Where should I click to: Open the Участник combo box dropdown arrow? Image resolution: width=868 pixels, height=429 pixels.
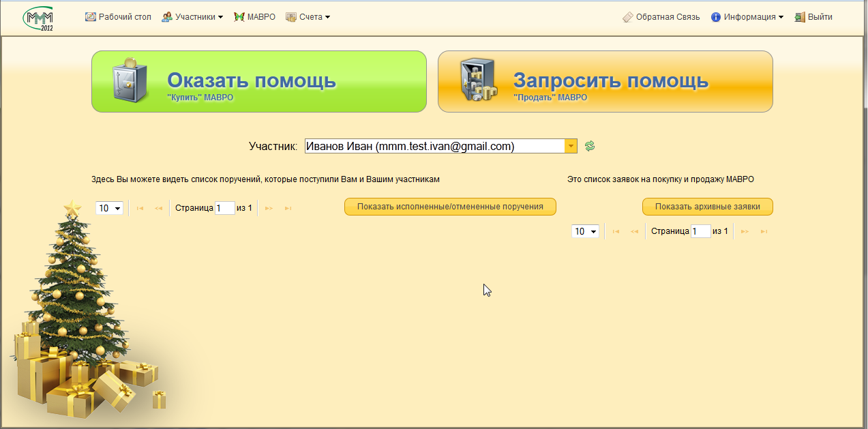pos(571,146)
